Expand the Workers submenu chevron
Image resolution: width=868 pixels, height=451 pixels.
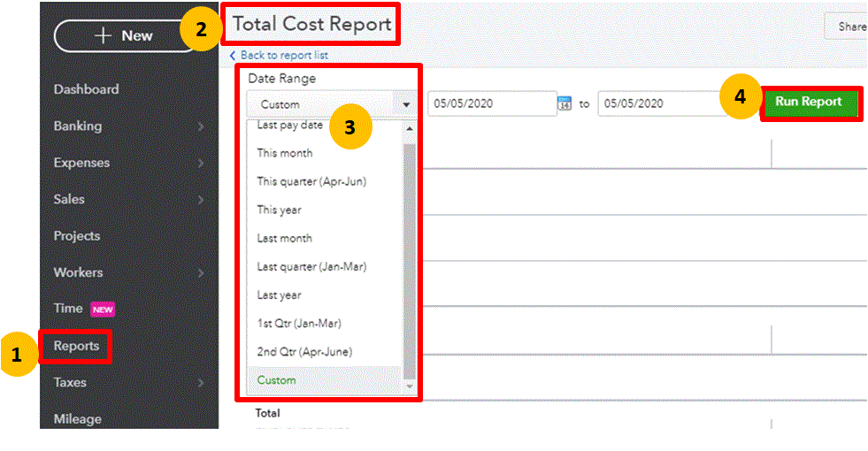(201, 273)
